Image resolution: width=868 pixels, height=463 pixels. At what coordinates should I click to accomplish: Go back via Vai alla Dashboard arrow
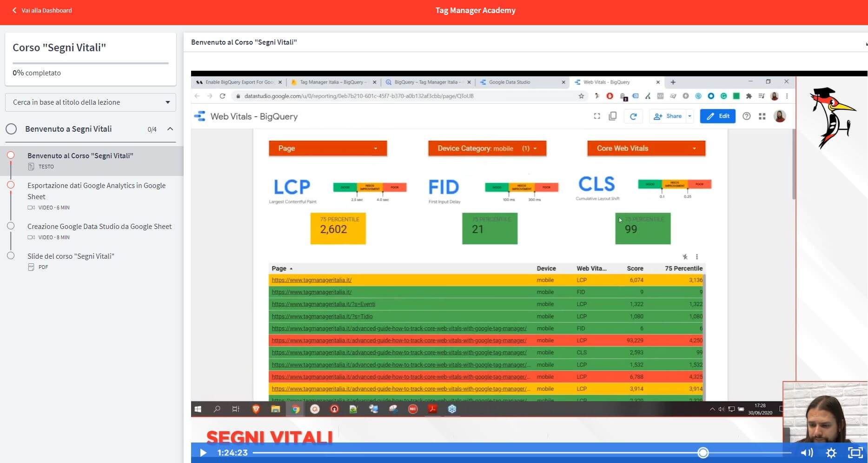(14, 10)
